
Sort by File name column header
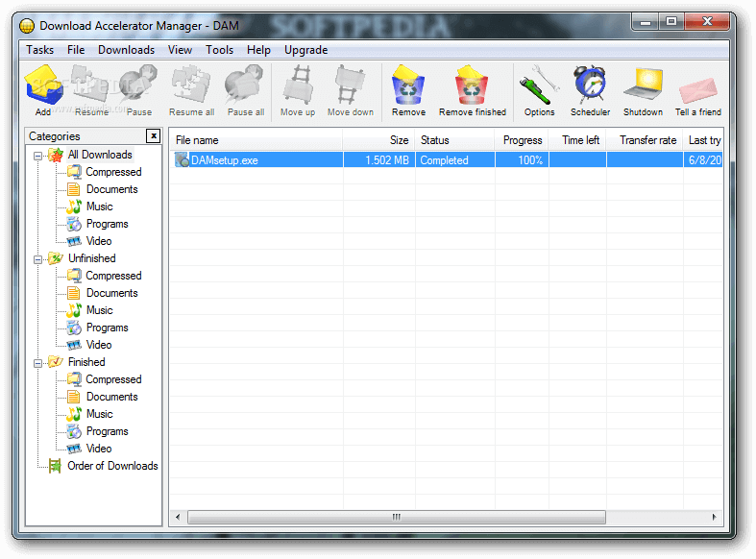pos(256,140)
